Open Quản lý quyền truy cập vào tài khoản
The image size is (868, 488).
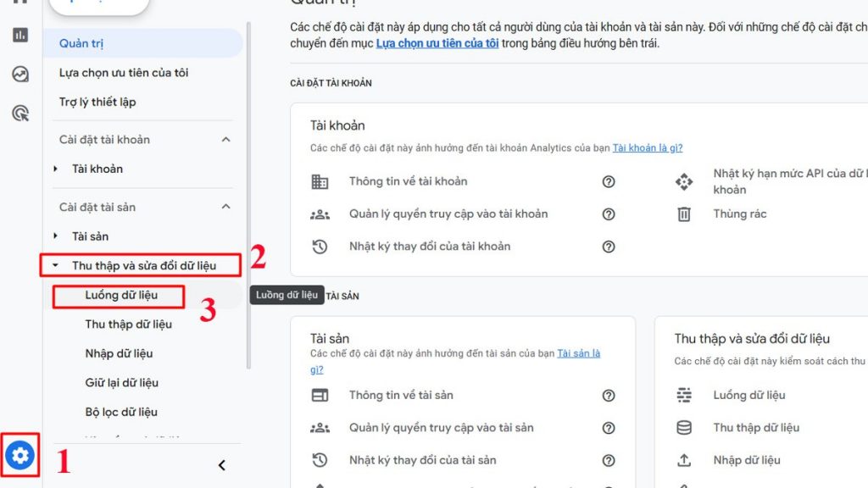point(448,214)
